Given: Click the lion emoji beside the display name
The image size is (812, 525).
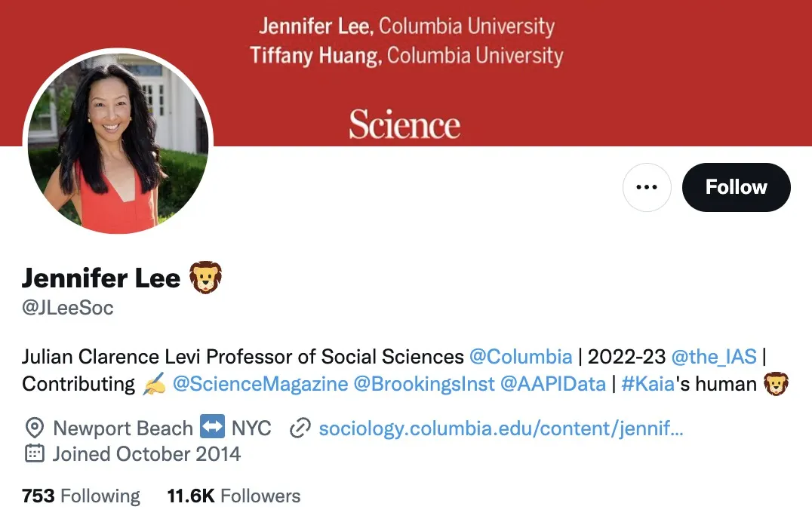Looking at the screenshot, I should tap(205, 278).
